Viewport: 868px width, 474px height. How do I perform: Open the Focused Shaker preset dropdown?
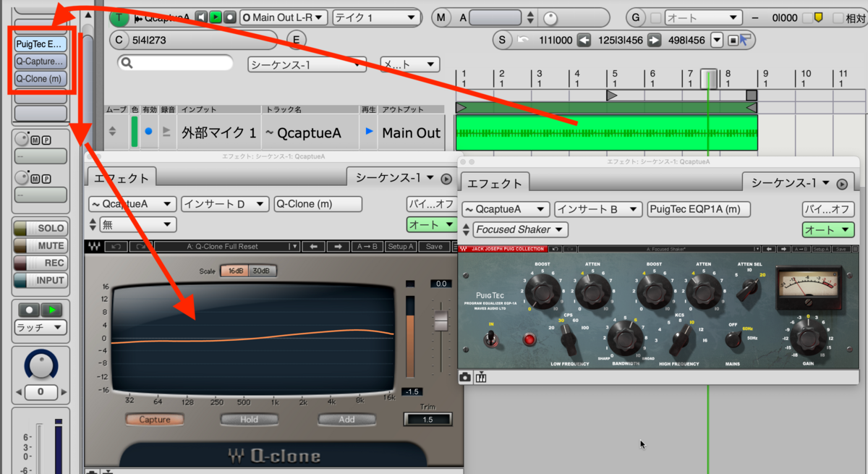tap(520, 229)
